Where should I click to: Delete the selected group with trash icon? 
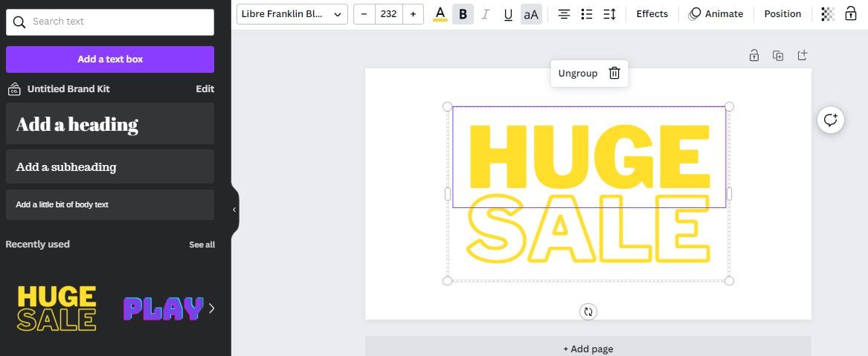(614, 73)
